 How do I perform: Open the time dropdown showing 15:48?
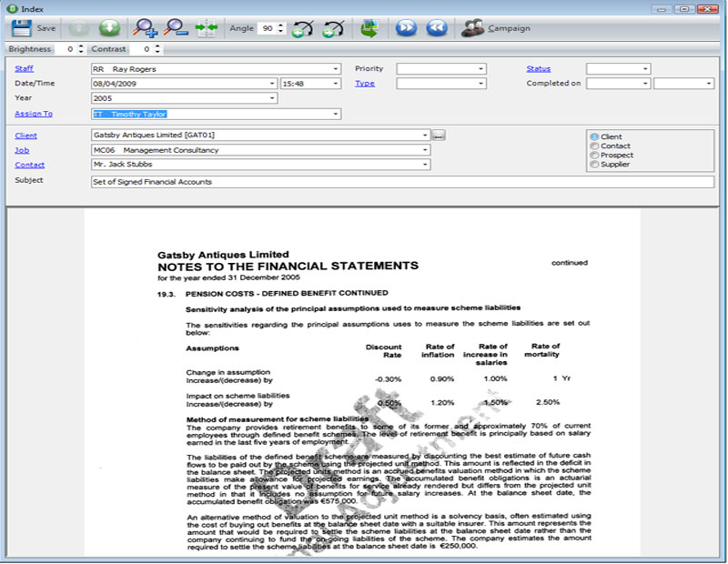pos(335,84)
